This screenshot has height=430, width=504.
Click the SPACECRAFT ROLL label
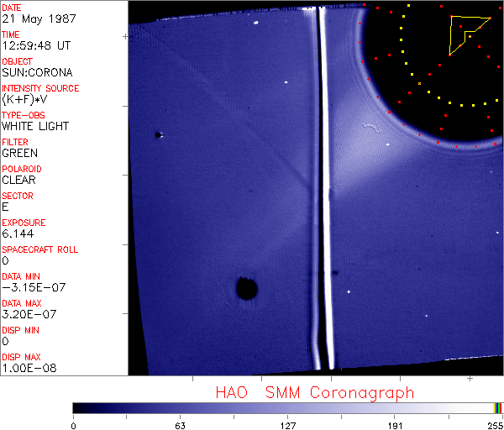[x=40, y=249]
